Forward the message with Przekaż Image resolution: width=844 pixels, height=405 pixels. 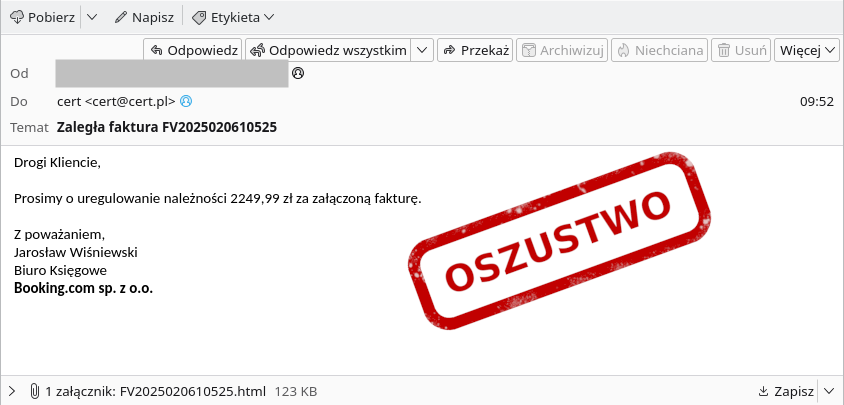[475, 50]
